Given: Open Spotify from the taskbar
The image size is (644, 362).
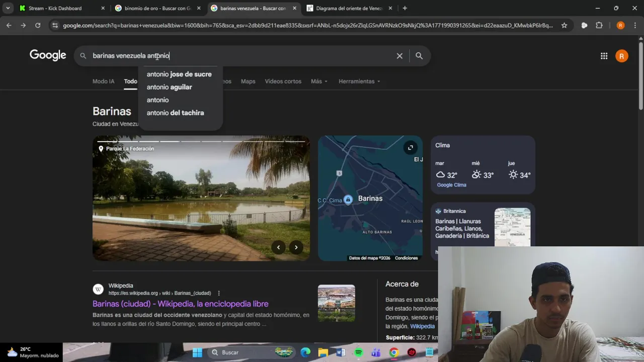Looking at the screenshot, I should [358, 352].
